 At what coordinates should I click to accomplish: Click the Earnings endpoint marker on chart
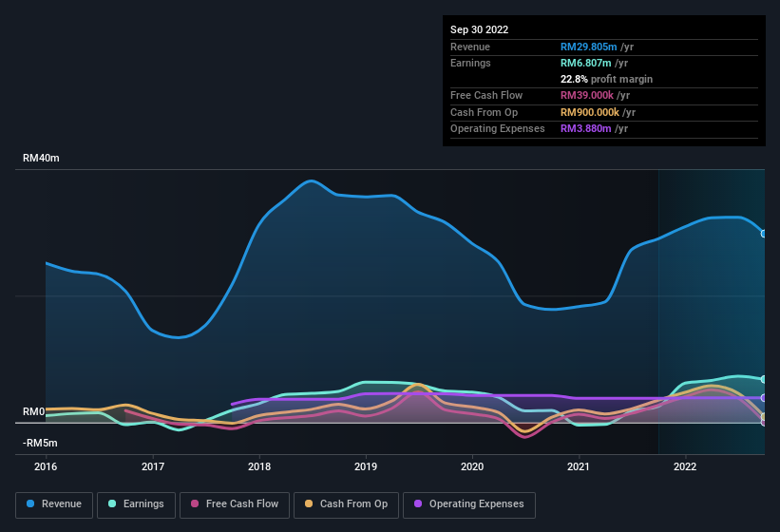tap(764, 379)
